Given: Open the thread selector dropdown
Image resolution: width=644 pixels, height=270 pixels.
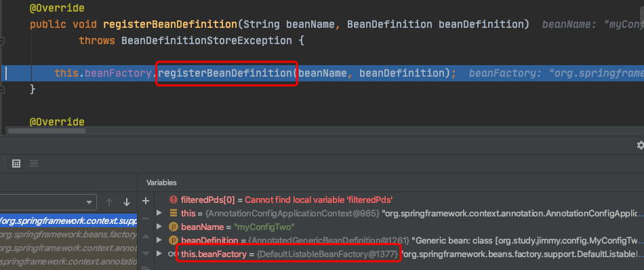Looking at the screenshot, I should [x=48, y=202].
